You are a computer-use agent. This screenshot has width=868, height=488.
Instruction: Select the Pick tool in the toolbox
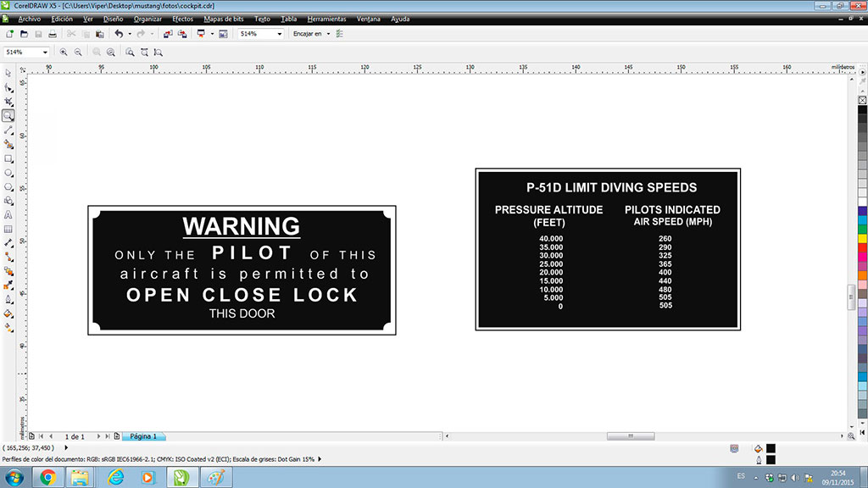(8, 73)
